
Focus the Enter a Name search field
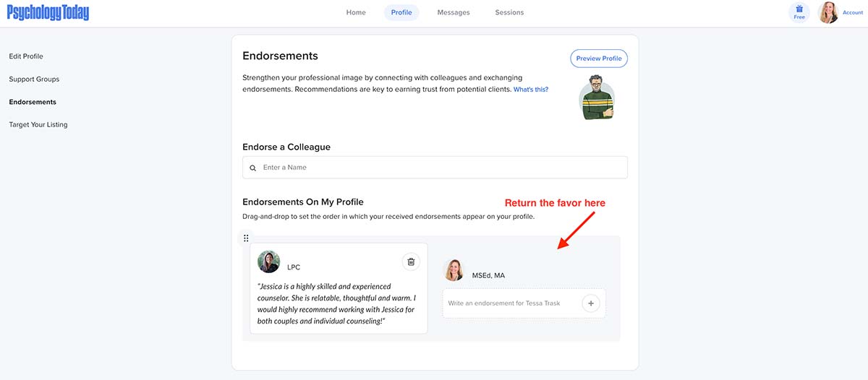[x=435, y=168]
